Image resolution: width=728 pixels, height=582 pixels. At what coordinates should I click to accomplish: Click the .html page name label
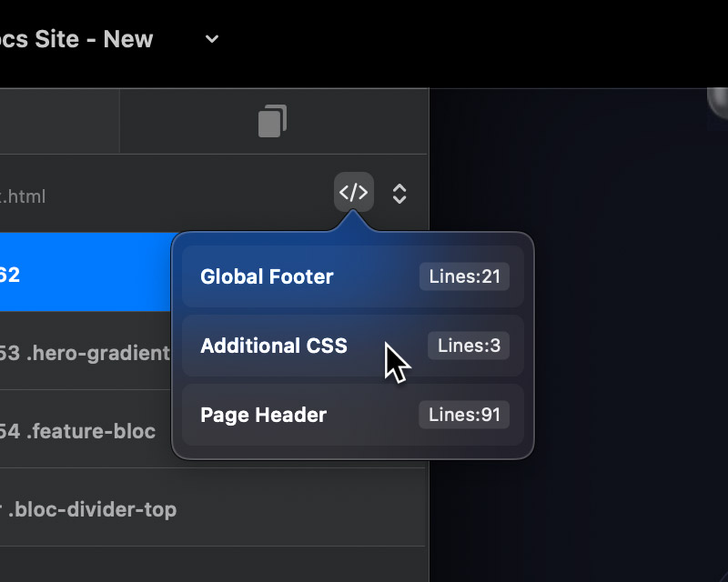click(x=23, y=196)
